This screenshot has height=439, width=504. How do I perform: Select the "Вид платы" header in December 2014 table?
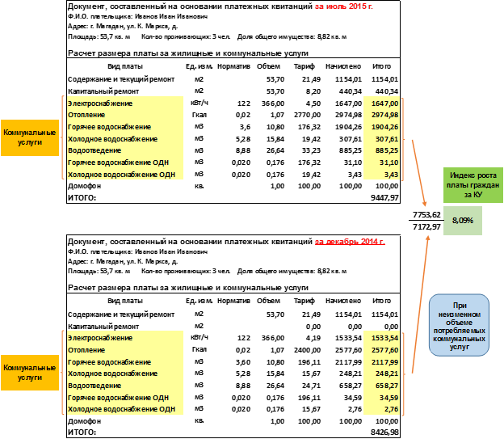[125, 301]
